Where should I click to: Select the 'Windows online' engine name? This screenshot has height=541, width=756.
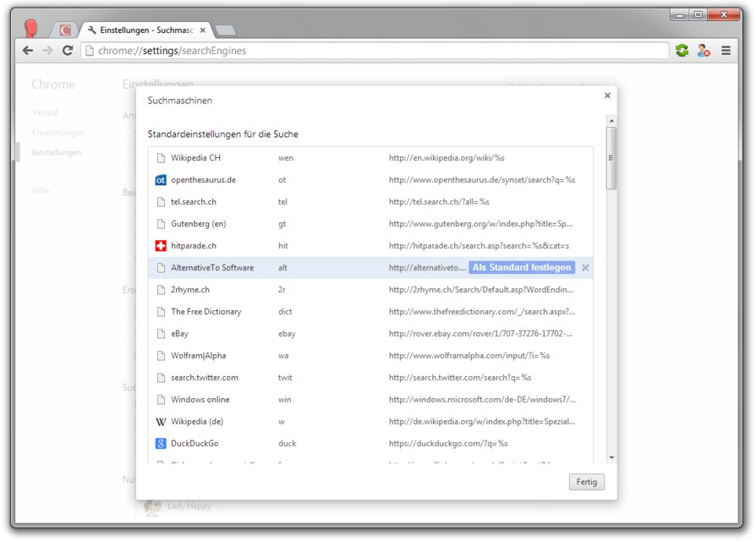tap(200, 399)
